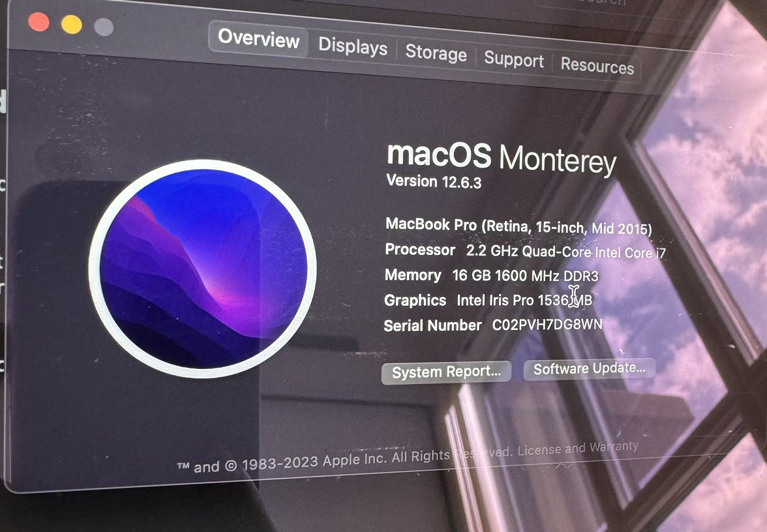Click the Software Update... button

click(590, 369)
